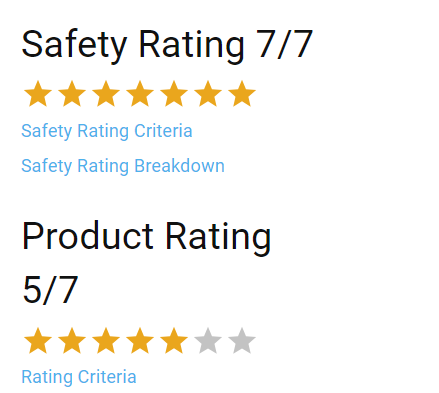Click the third Safety Rating star
The width and height of the screenshot is (439, 393).
[x=106, y=94]
